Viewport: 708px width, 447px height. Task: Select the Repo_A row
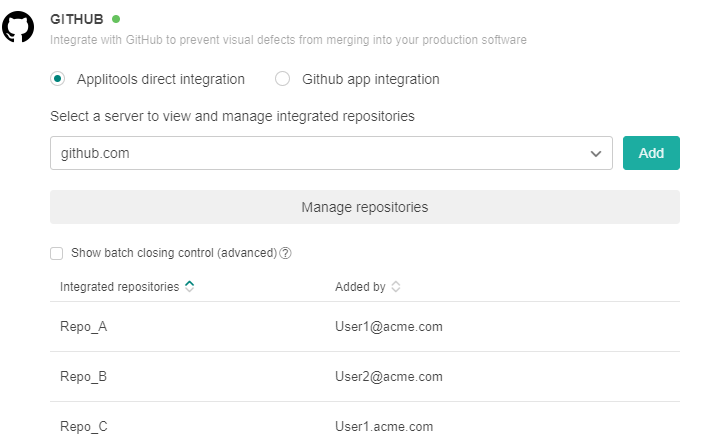pyautogui.click(x=84, y=327)
